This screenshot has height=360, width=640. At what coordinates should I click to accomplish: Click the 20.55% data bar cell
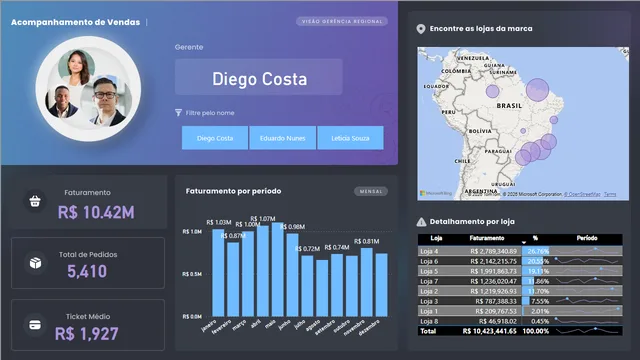[x=536, y=261]
